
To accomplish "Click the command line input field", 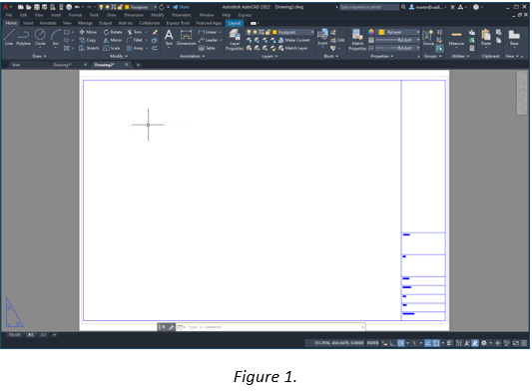I will click(271, 327).
